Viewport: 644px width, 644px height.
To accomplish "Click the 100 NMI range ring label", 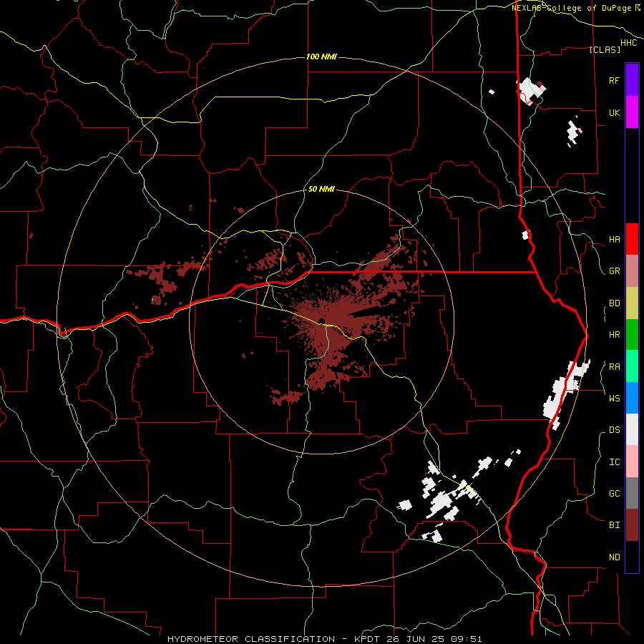I will click(321, 57).
